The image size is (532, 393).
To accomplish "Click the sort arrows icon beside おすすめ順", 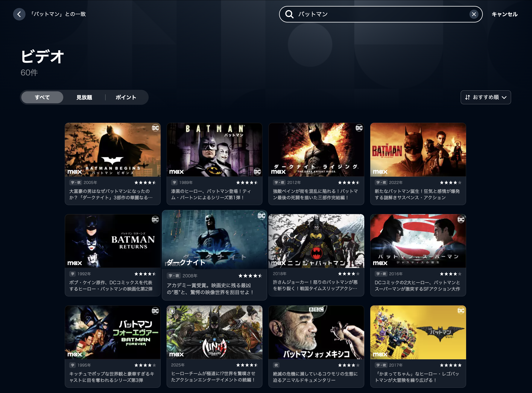I will (x=468, y=97).
